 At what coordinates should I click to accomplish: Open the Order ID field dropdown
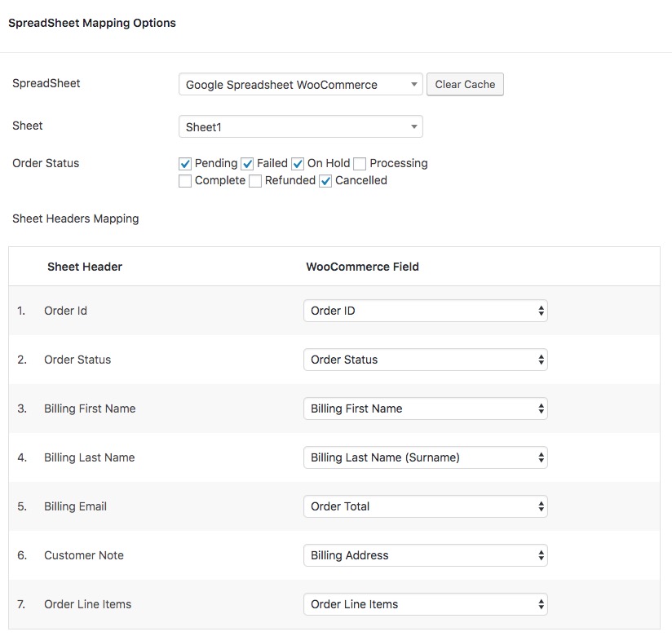[425, 311]
